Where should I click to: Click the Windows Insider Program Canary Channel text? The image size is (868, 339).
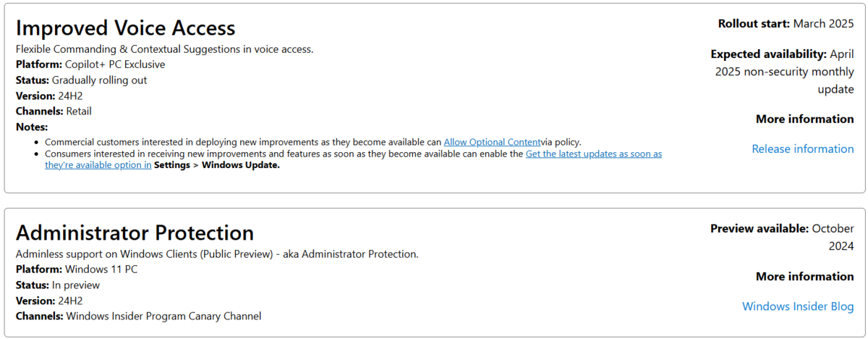coord(163,317)
